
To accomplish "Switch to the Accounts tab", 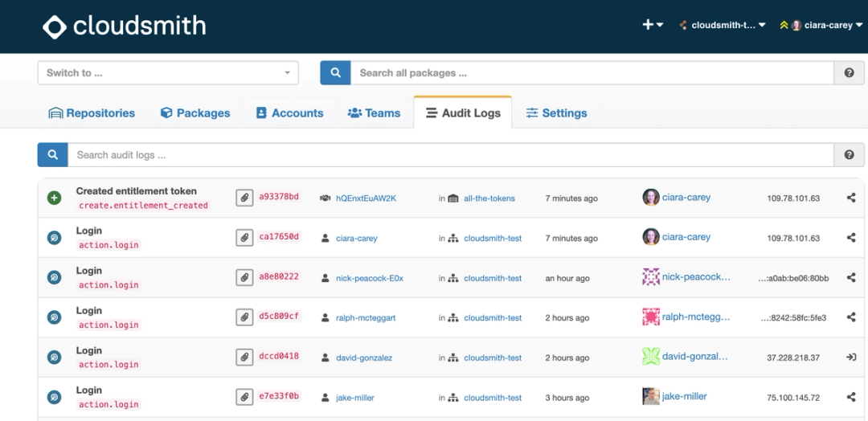I will point(289,112).
